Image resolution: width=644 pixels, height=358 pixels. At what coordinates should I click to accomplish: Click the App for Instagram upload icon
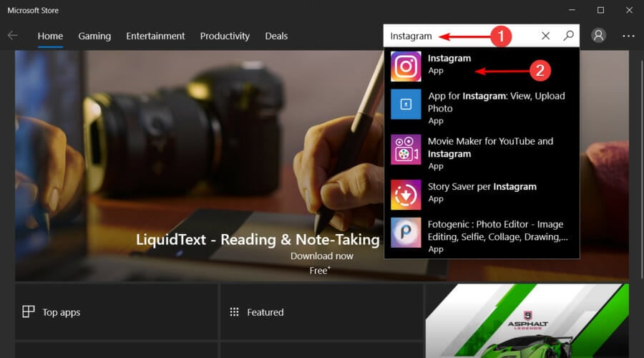click(406, 104)
